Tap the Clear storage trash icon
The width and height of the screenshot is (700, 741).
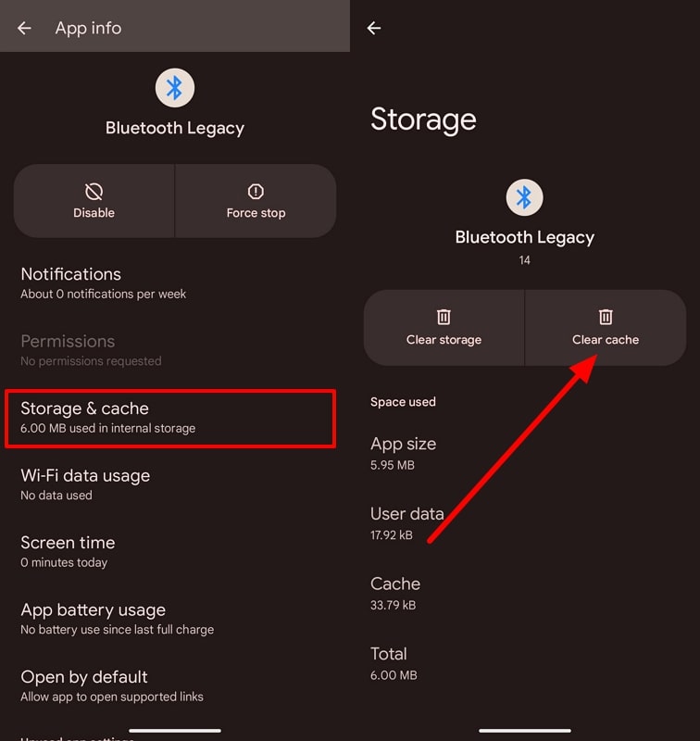pyautogui.click(x=444, y=317)
